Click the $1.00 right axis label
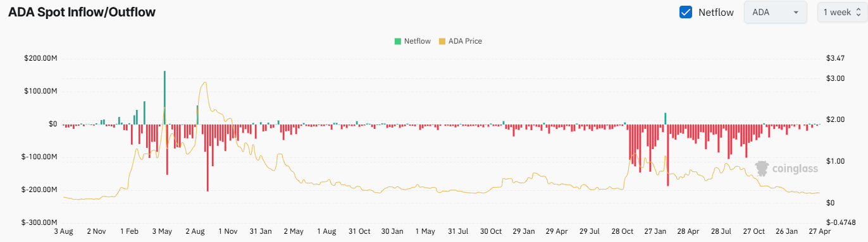868x242 pixels. [836, 162]
